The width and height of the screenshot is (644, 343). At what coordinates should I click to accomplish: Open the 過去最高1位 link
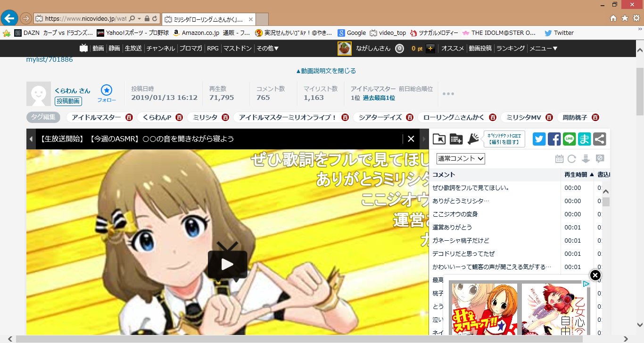379,98
